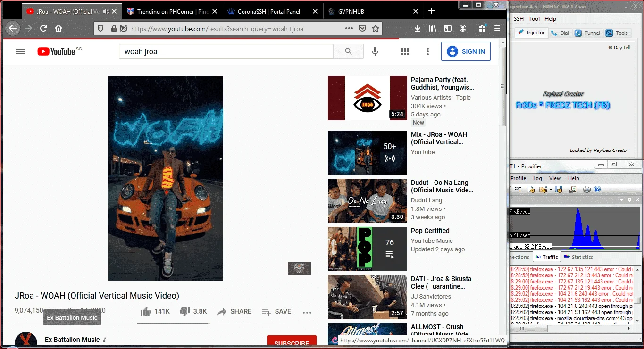
Task: Open the Tunnel tab in injector window
Action: pyautogui.click(x=588, y=33)
